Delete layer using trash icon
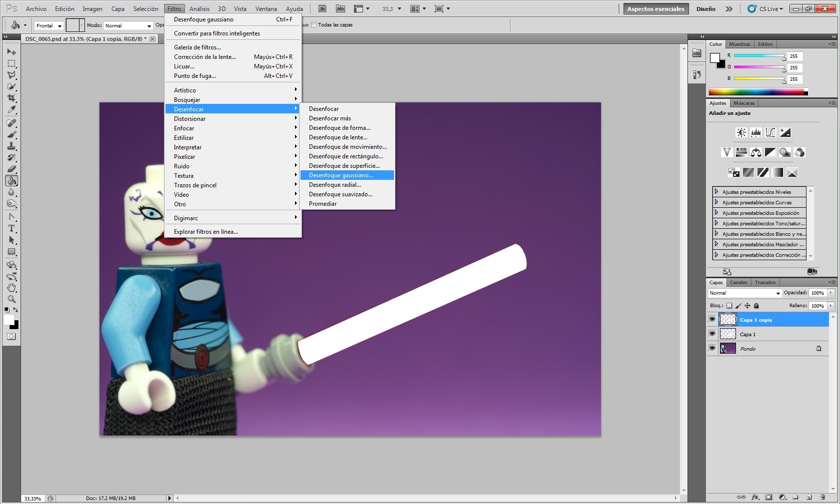The image size is (840, 504). tap(822, 497)
